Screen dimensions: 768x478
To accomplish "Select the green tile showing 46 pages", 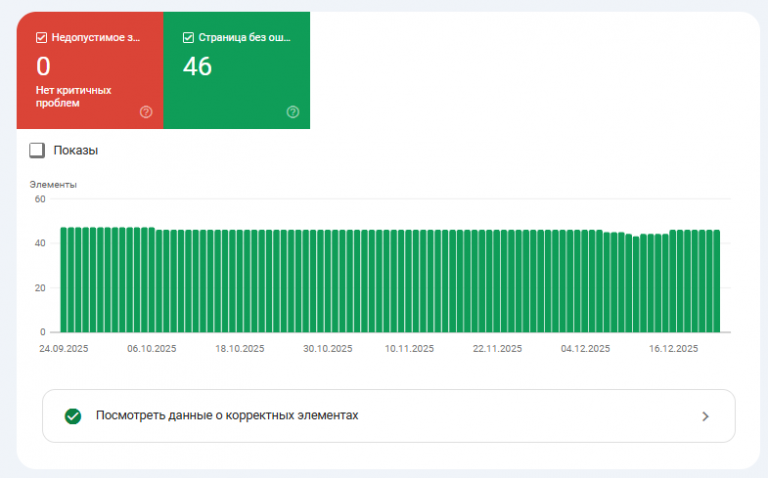I will (237, 72).
